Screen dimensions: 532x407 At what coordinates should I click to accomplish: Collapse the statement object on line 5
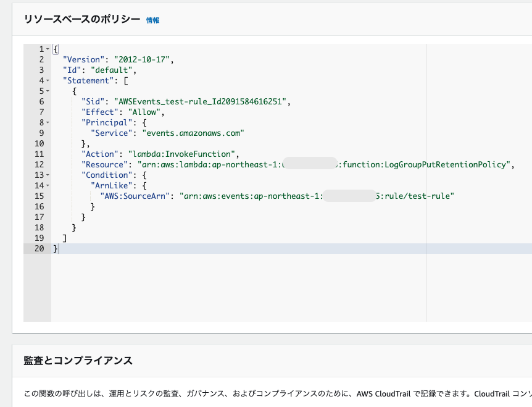(48, 91)
